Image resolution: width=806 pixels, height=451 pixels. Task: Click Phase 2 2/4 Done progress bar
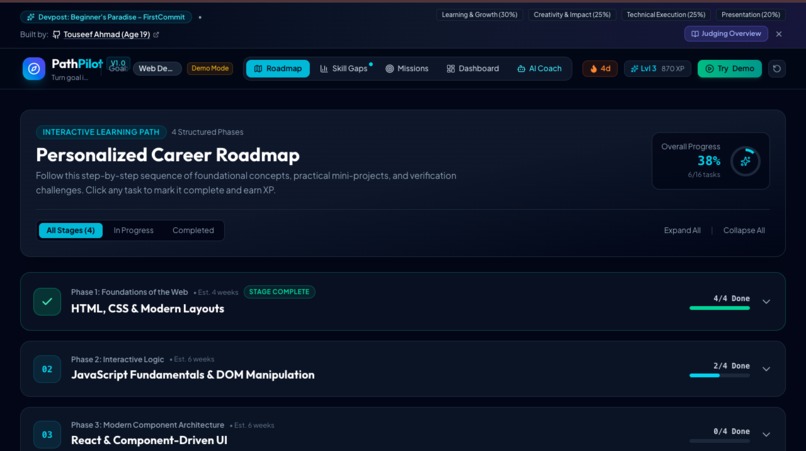(x=720, y=375)
